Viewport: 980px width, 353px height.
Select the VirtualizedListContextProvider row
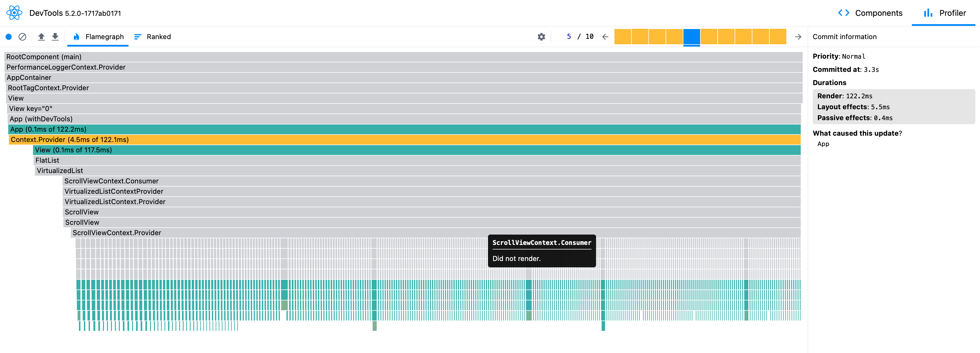(x=432, y=191)
